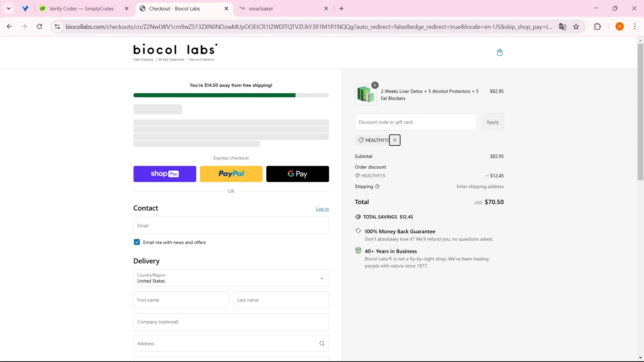The width and height of the screenshot is (644, 362).
Task: Click the scrollbar down arrow
Action: point(640,358)
